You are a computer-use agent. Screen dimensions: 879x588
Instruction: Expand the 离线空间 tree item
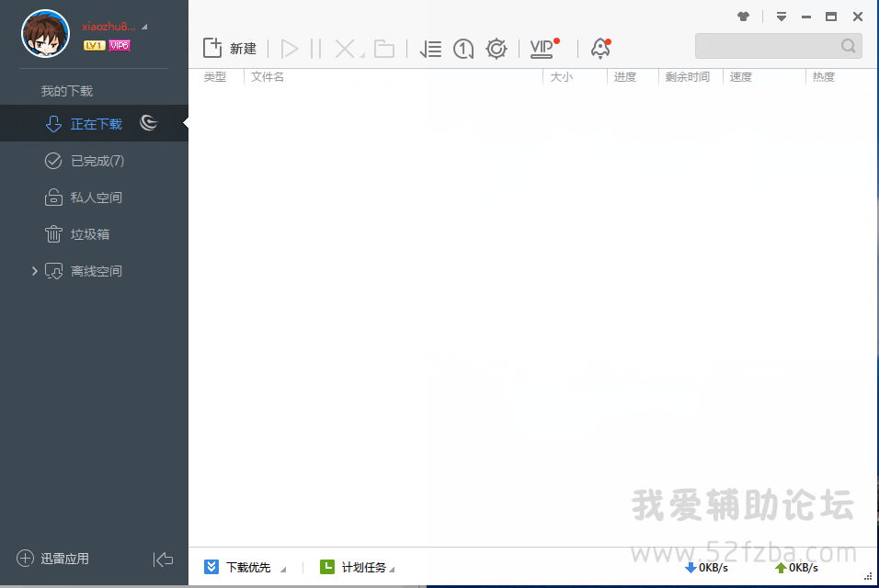tap(35, 271)
